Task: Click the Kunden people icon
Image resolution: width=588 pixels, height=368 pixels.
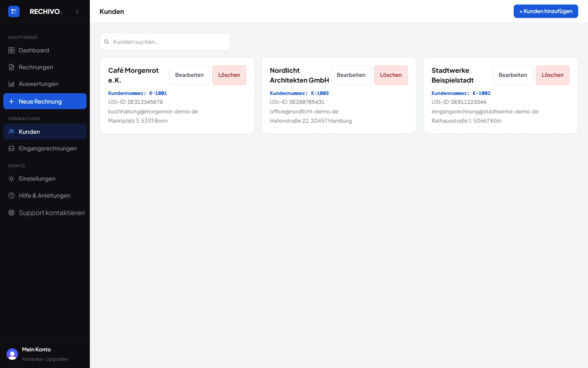Action: tap(11, 132)
